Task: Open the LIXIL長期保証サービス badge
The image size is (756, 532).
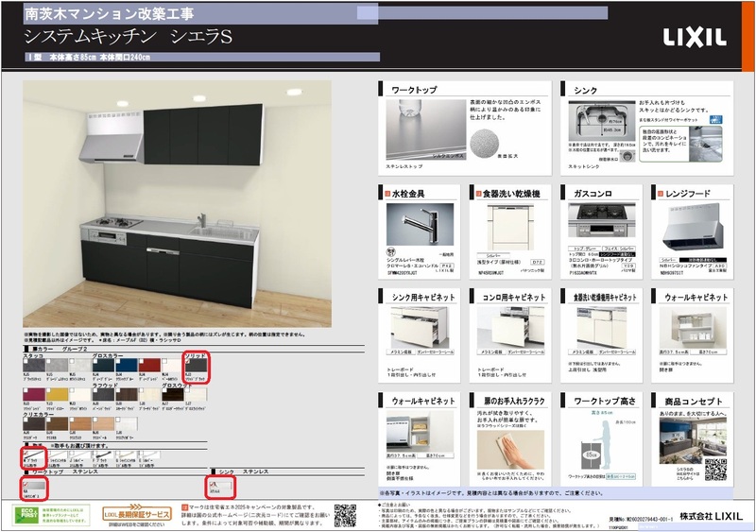Action: point(137,514)
